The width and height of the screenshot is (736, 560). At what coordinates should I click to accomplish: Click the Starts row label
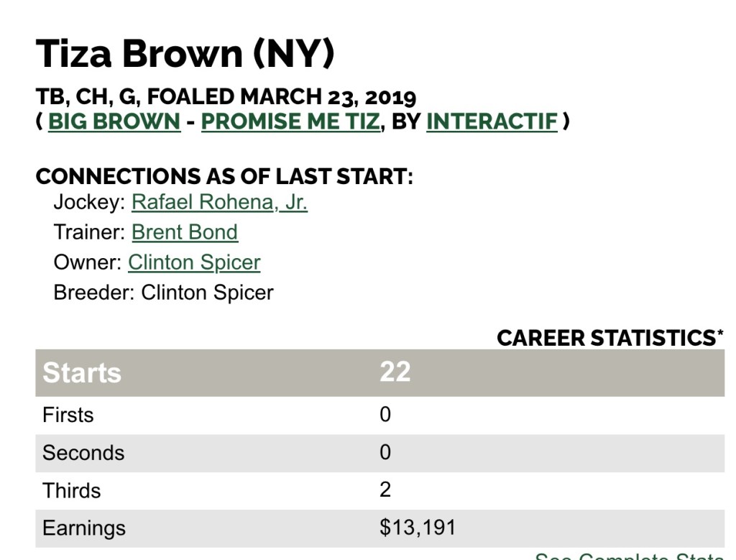(x=82, y=373)
